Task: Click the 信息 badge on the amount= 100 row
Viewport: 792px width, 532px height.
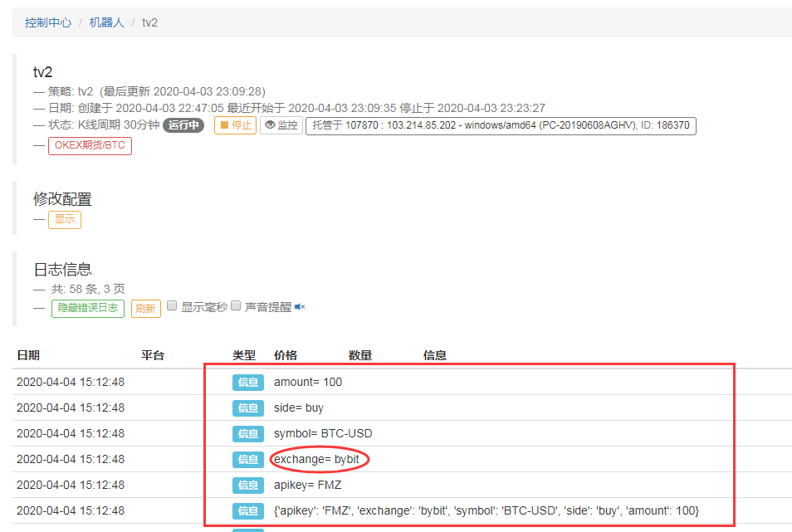Action: [x=248, y=383]
